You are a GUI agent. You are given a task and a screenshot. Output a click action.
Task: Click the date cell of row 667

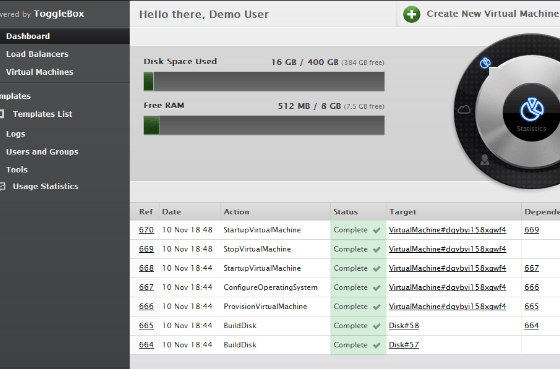point(187,287)
